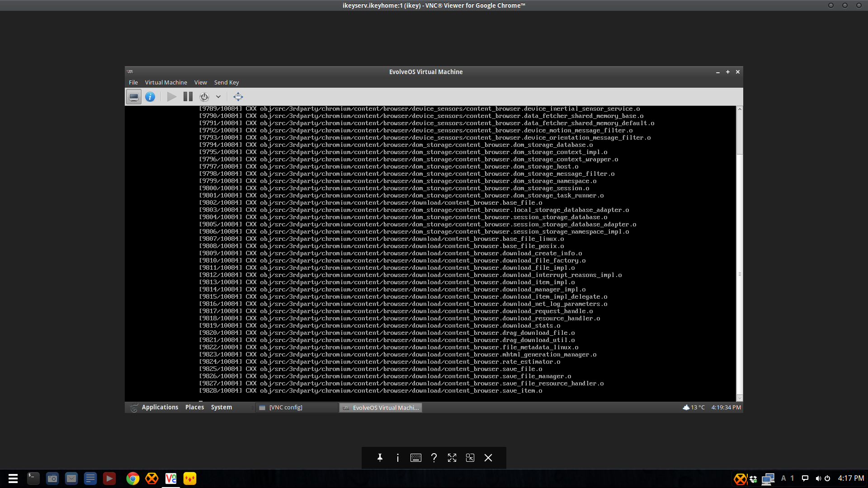Click the host clock 4:17 PM
This screenshot has width=868, height=488.
coord(851,478)
